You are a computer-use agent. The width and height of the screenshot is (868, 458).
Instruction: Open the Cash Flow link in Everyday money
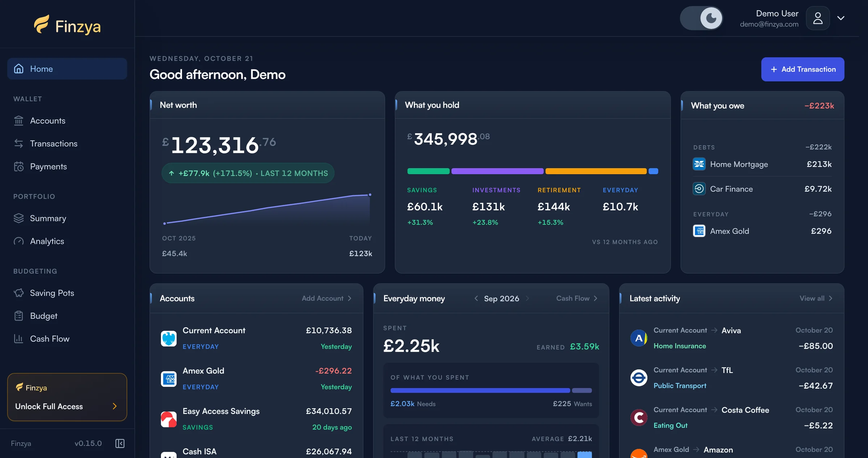pos(577,298)
